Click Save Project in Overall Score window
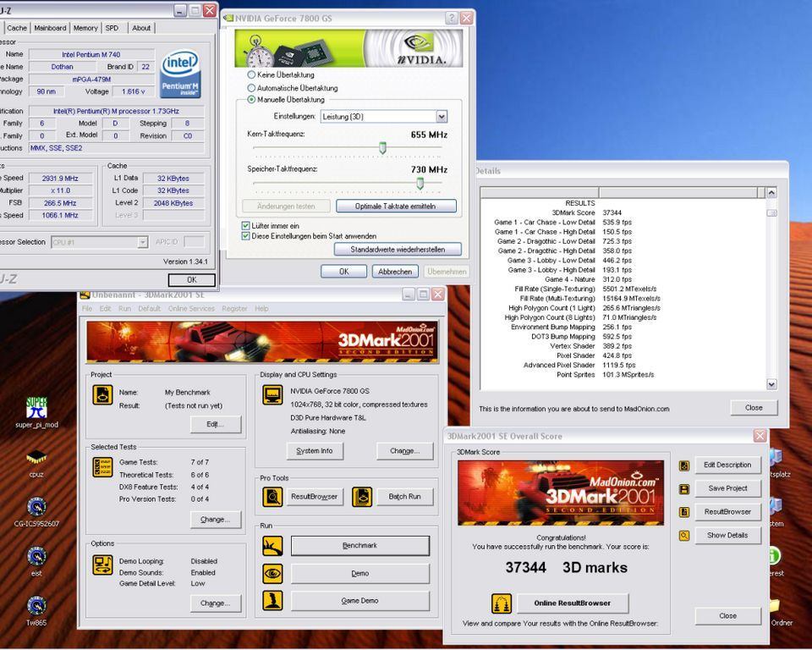 tap(727, 488)
